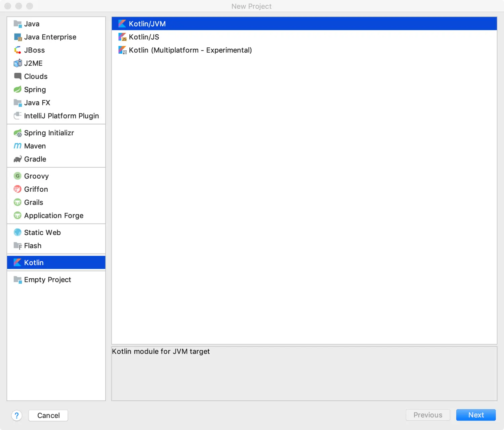Click the Spring Initializr icon
Image resolution: width=504 pixels, height=430 pixels.
[17, 133]
